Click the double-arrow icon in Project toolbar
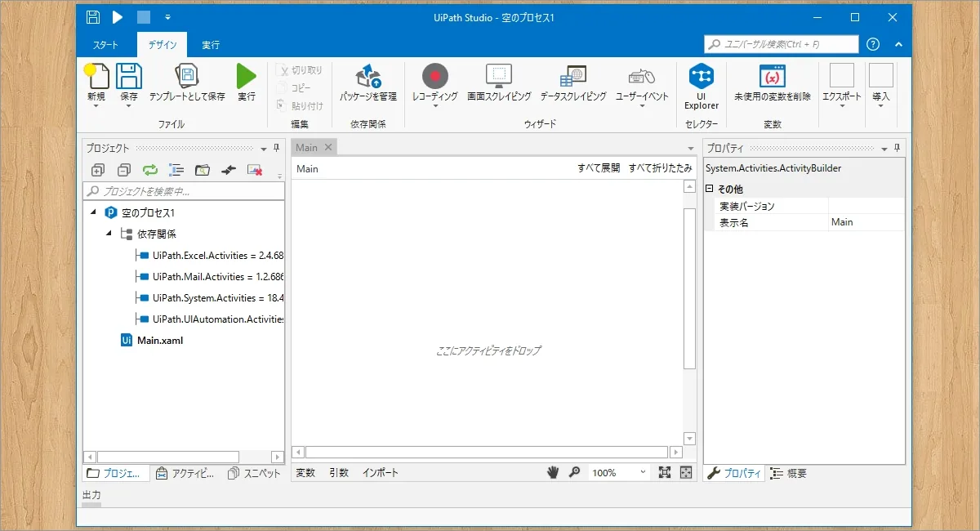 tap(229, 170)
